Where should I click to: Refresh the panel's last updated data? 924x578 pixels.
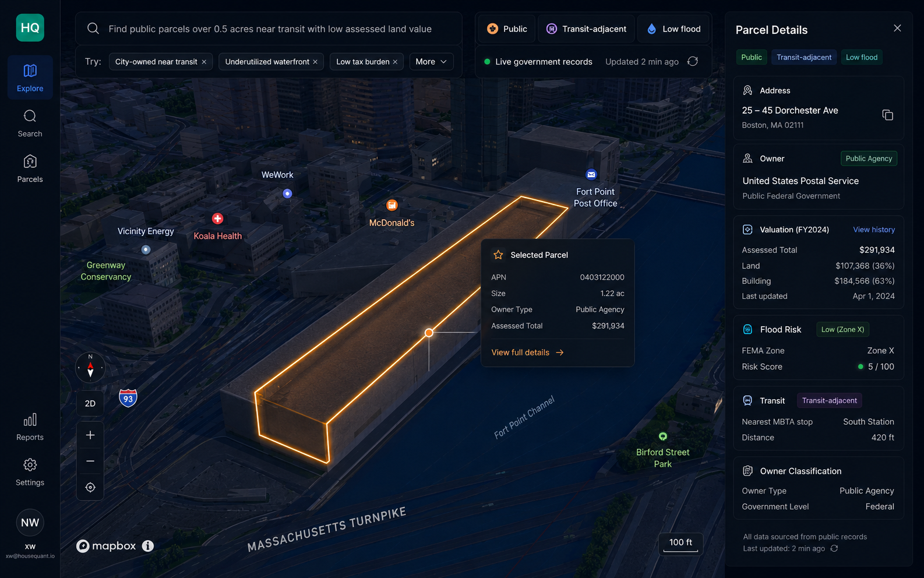coord(834,548)
